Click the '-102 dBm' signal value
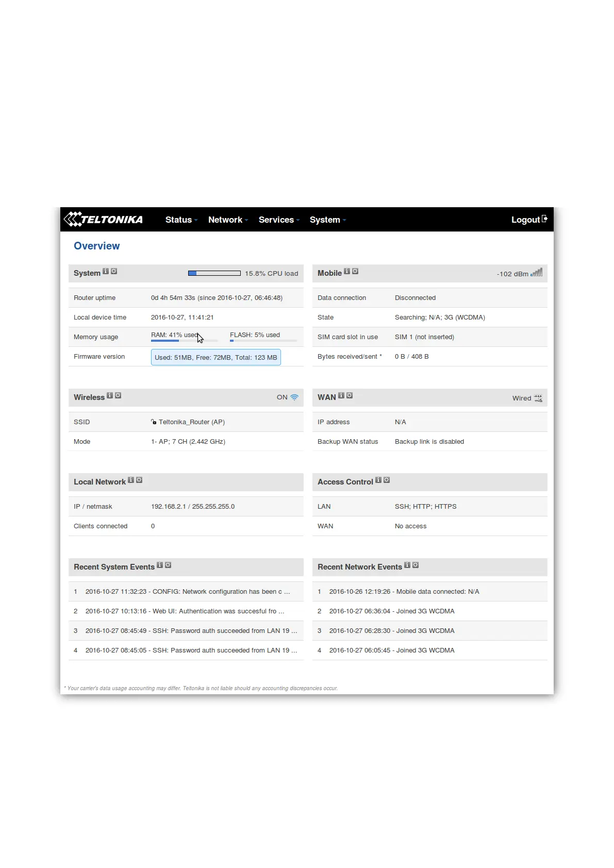This screenshot has height=868, width=614. (x=512, y=274)
